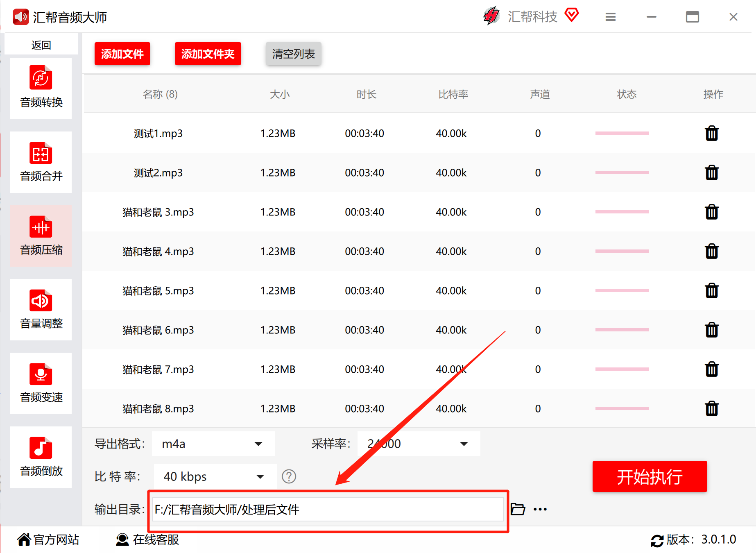Open the 音频倒放 audio reverse tool
The image size is (756, 553).
pyautogui.click(x=41, y=457)
